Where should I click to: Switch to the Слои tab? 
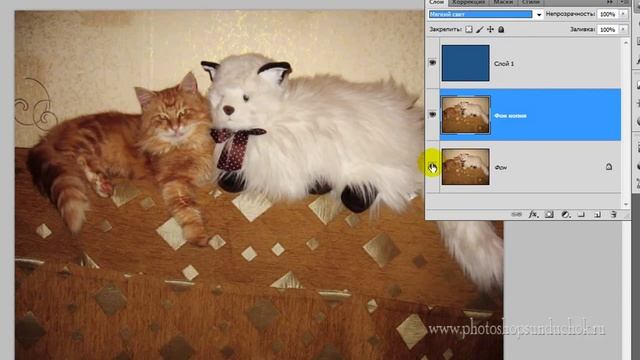tap(436, 2)
